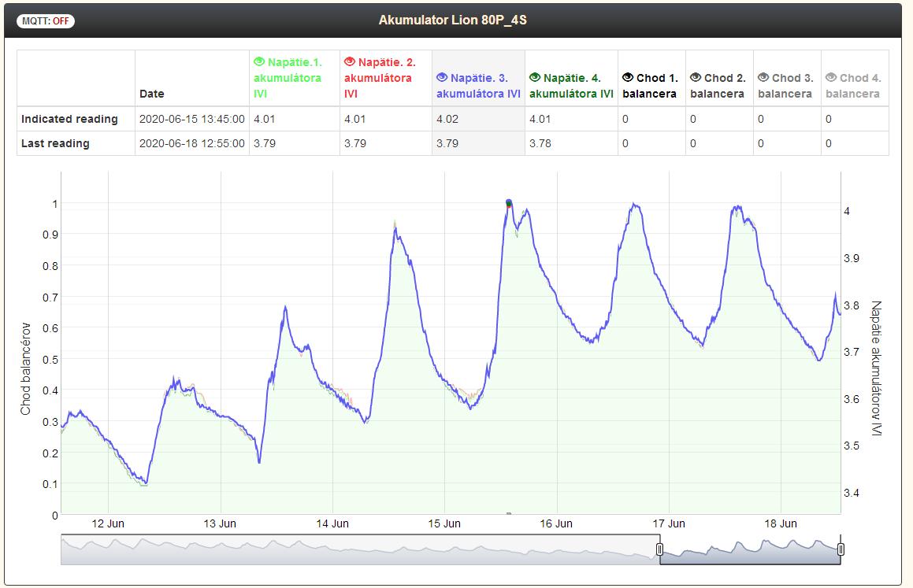Select the Last reading row label
Screen dimensions: 913x588
[55, 143]
